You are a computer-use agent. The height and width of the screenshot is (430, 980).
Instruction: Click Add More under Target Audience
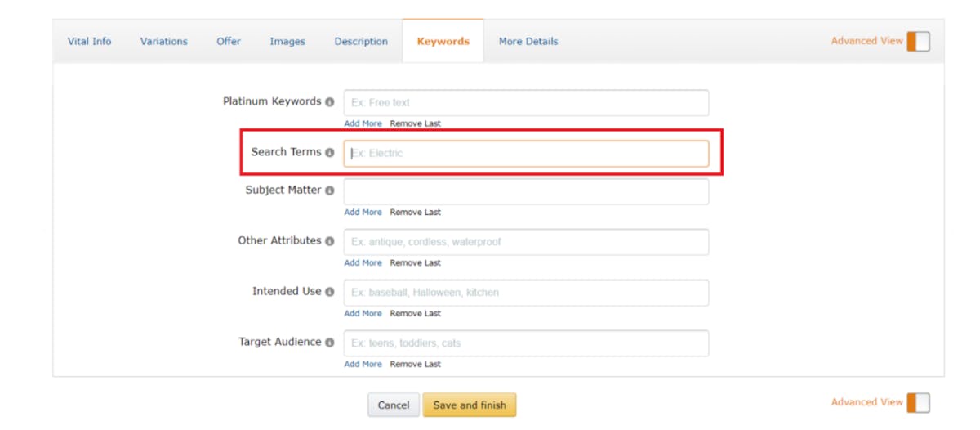[x=363, y=364]
